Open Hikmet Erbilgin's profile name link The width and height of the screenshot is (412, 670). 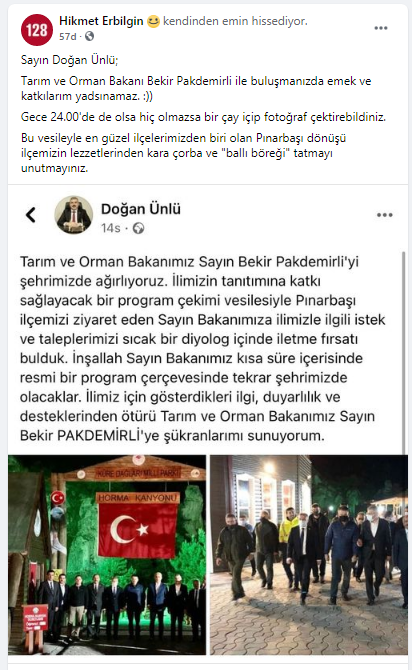click(101, 21)
